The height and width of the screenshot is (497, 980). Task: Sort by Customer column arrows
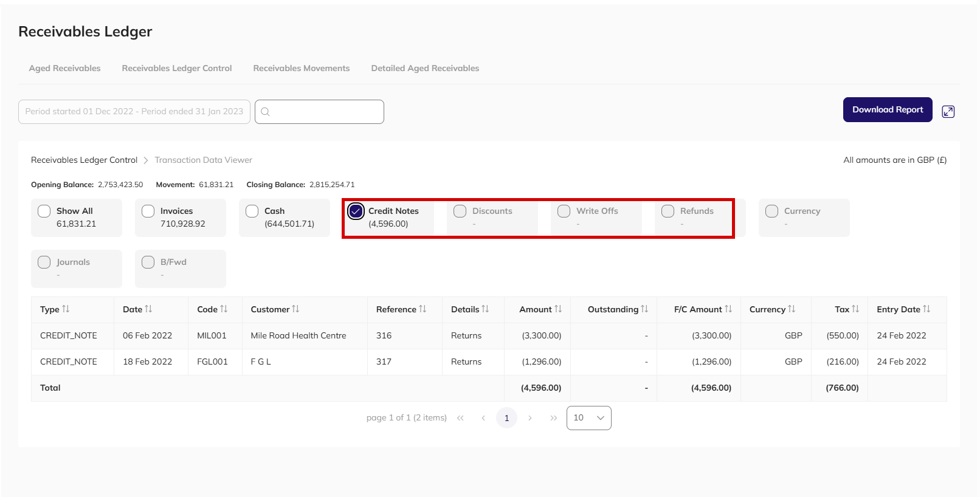pos(295,309)
